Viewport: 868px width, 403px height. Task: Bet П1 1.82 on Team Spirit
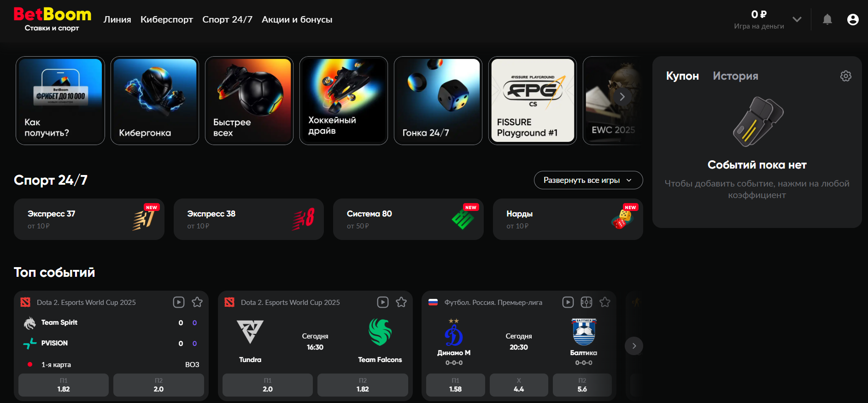click(64, 385)
